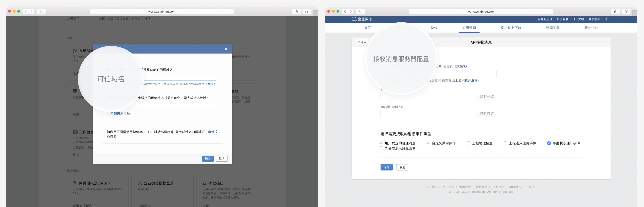
Task: Toggle sidebar in right Safari window
Action: 360,12
